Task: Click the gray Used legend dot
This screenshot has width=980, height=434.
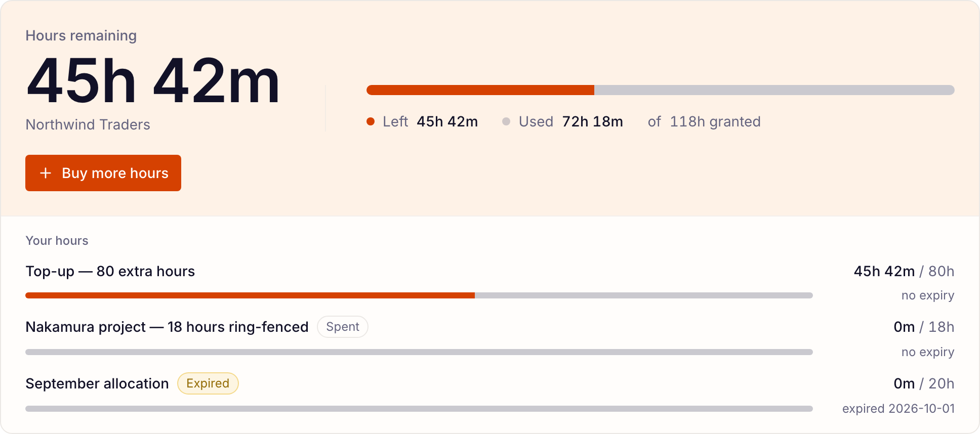Action: (506, 121)
